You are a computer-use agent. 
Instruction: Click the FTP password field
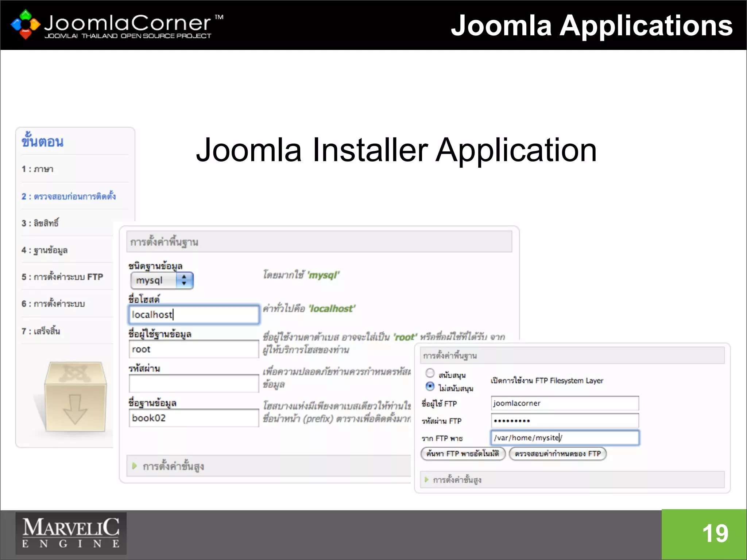565,420
